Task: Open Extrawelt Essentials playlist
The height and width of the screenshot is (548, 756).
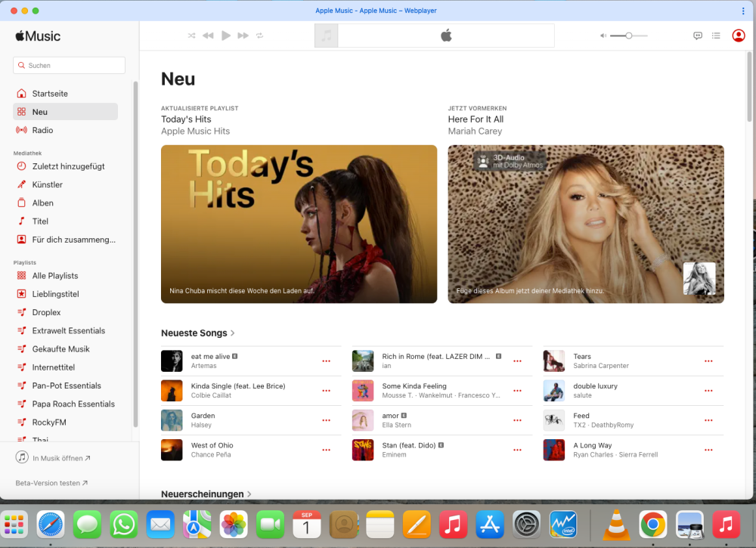Action: (x=66, y=330)
